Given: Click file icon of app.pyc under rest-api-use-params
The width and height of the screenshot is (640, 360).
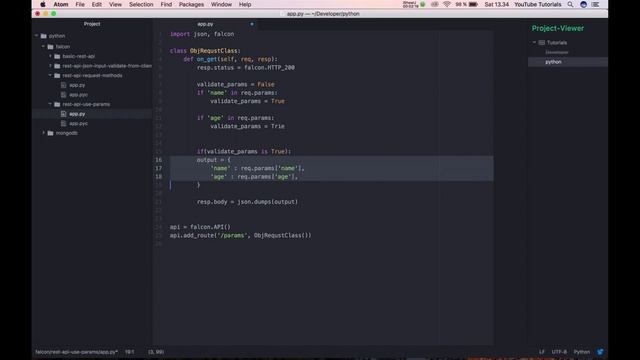Looking at the screenshot, I should [64, 123].
